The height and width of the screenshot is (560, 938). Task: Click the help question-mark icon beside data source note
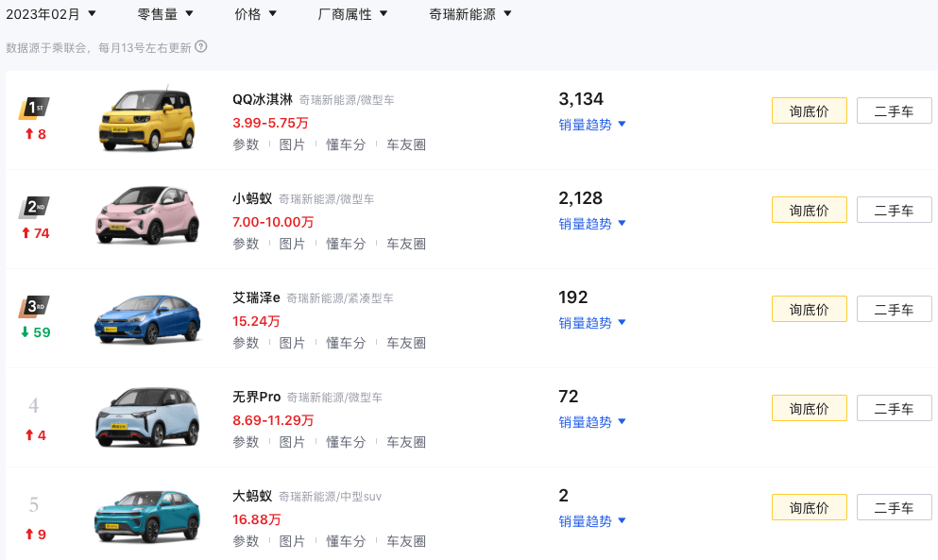click(201, 46)
